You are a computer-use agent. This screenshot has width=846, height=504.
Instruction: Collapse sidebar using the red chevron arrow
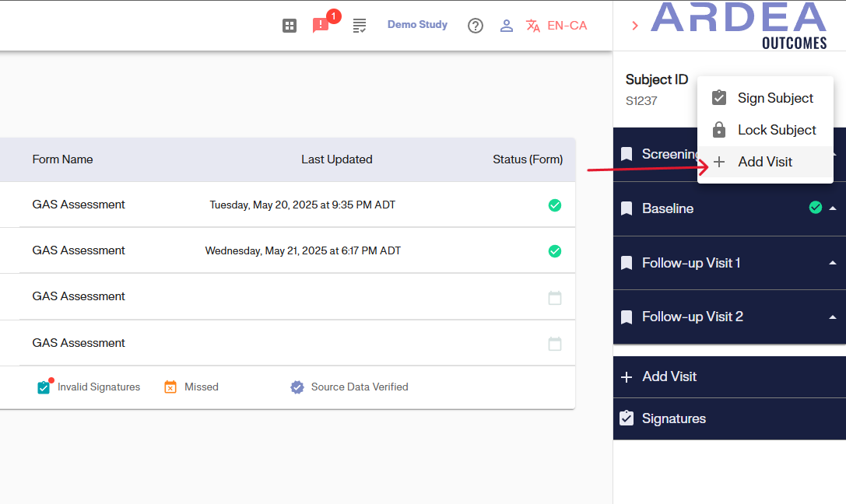click(635, 26)
